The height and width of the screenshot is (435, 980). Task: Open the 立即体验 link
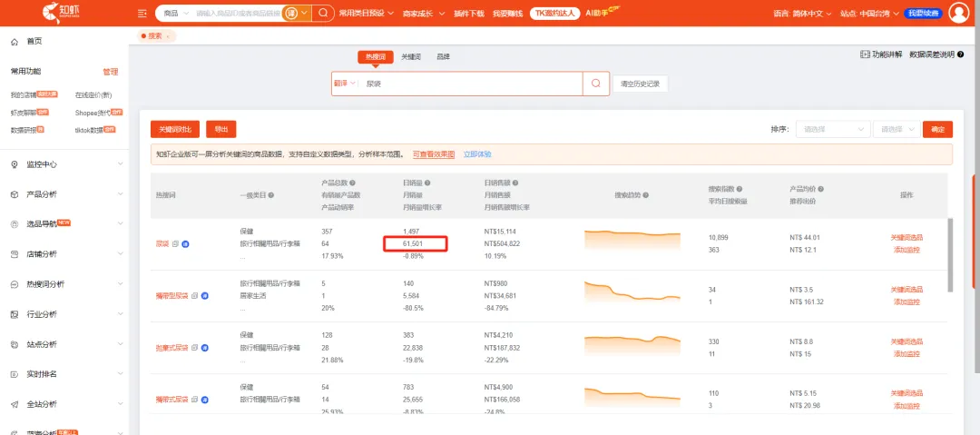pos(477,154)
